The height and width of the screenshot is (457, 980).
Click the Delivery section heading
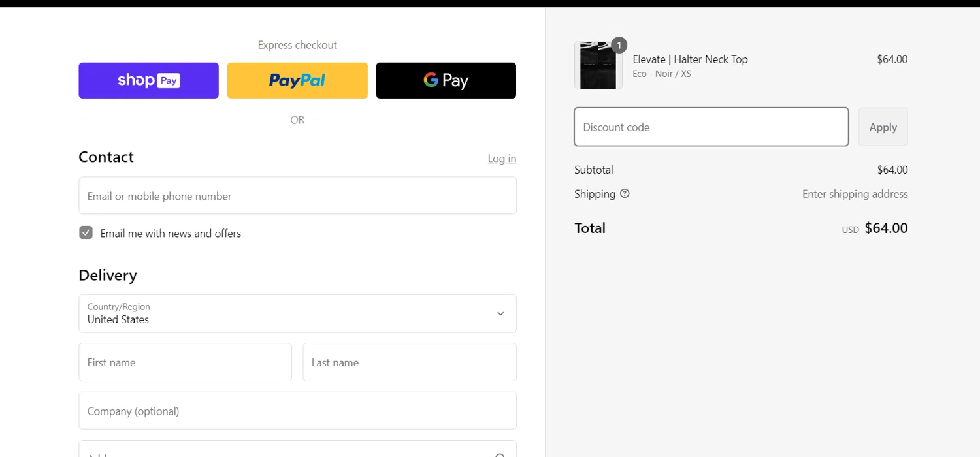pyautogui.click(x=108, y=275)
